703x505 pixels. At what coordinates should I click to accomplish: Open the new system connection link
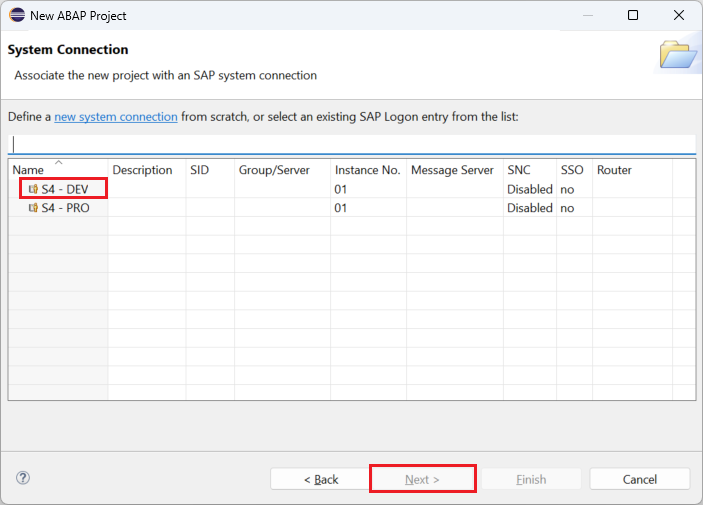tap(116, 117)
